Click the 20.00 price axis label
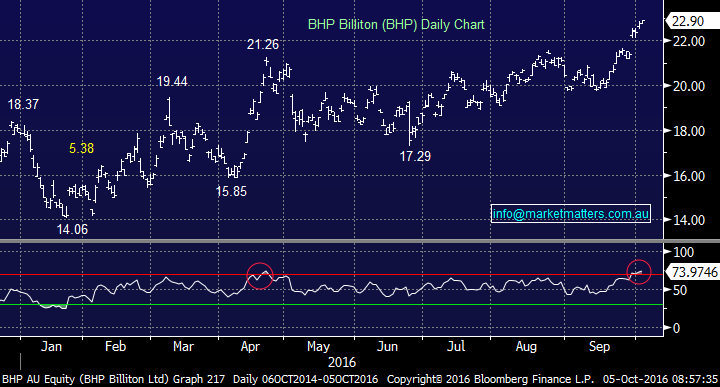The image size is (720, 387). [689, 86]
